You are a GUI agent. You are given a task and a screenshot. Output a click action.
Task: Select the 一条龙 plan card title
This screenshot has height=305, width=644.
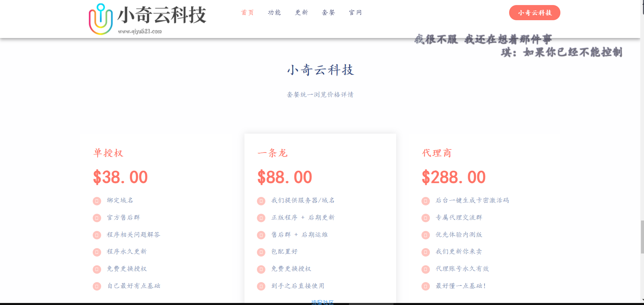click(x=272, y=153)
